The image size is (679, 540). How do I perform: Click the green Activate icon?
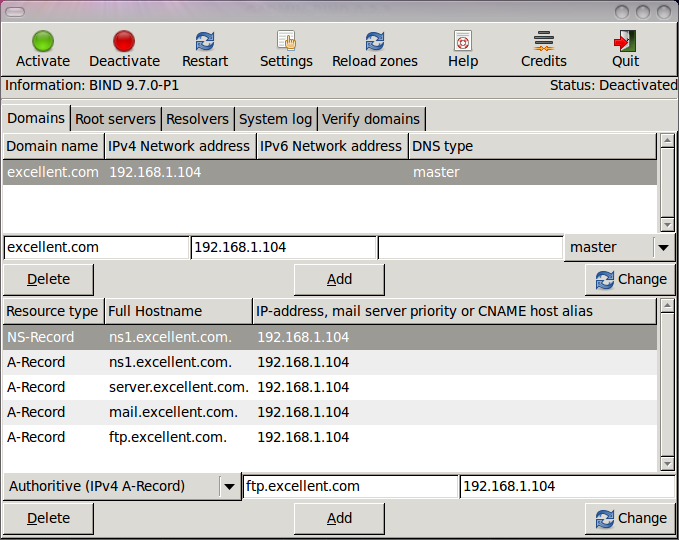click(x=43, y=41)
